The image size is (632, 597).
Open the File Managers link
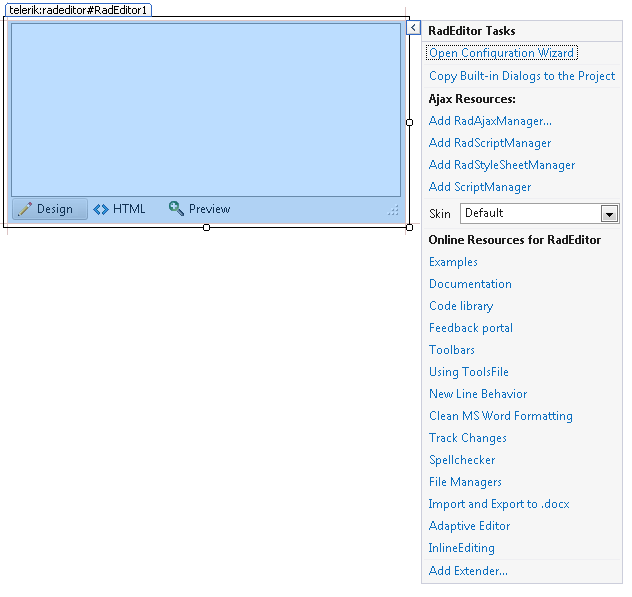click(465, 482)
